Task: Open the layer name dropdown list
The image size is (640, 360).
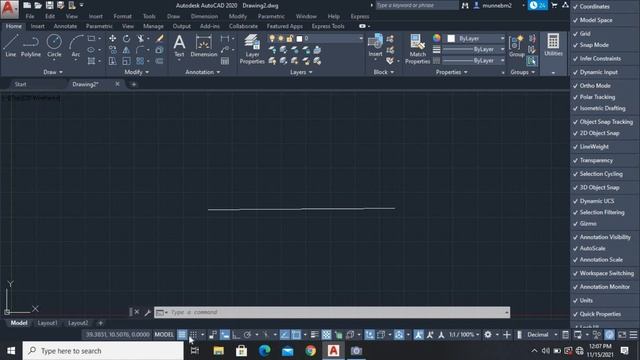Action: pos(360,38)
